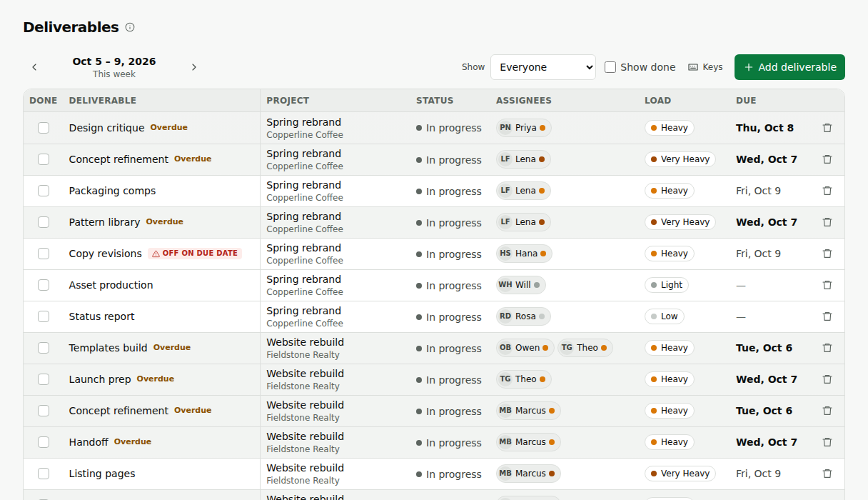868x500 pixels.
Task: Open the Very Heavy load pill for Pattern library
Action: [x=680, y=222]
